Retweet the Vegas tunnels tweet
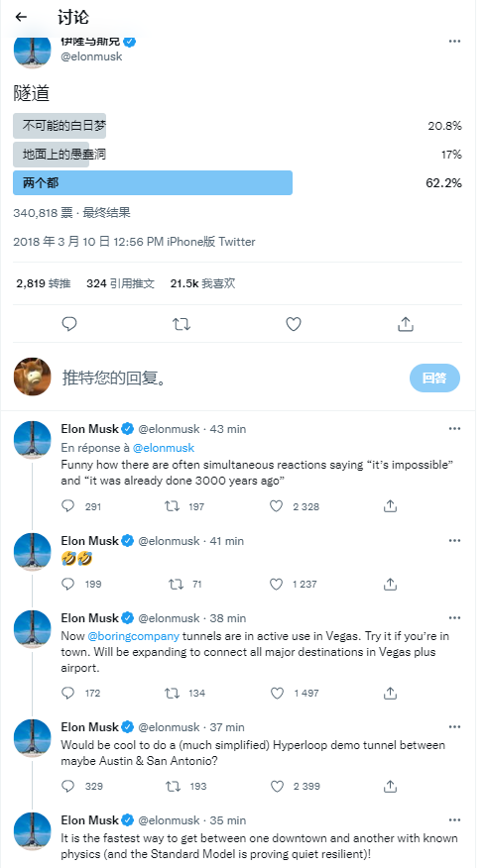 (x=172, y=693)
